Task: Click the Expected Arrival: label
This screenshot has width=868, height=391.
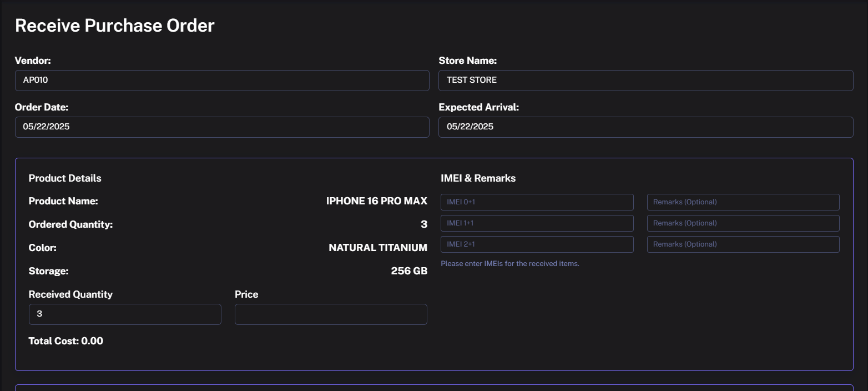Action: coord(478,107)
